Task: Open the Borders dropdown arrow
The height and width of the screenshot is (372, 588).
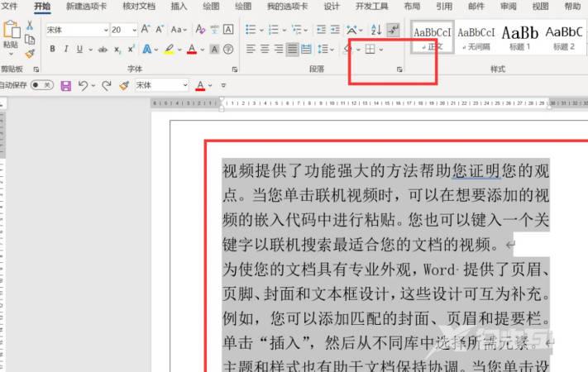Action: coord(381,50)
